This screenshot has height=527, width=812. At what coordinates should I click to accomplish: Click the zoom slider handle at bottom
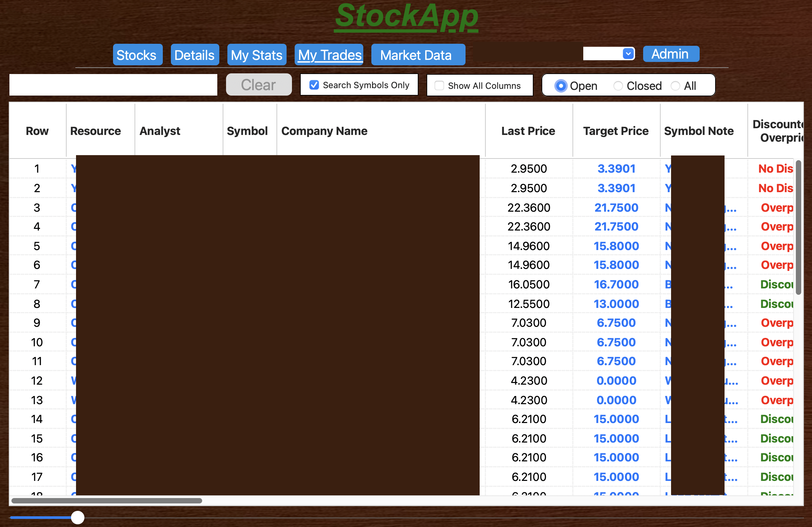tap(78, 517)
